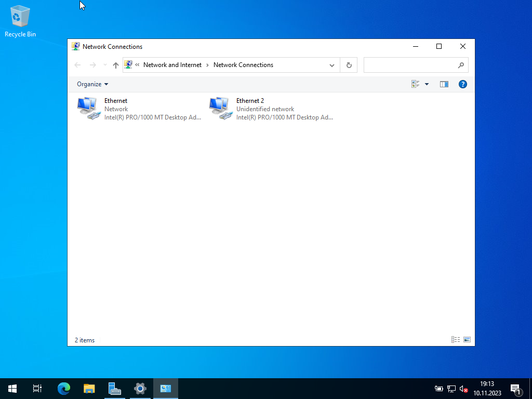Expand the breadcrumb overflow chevrons
The height and width of the screenshot is (399, 532).
tap(137, 65)
